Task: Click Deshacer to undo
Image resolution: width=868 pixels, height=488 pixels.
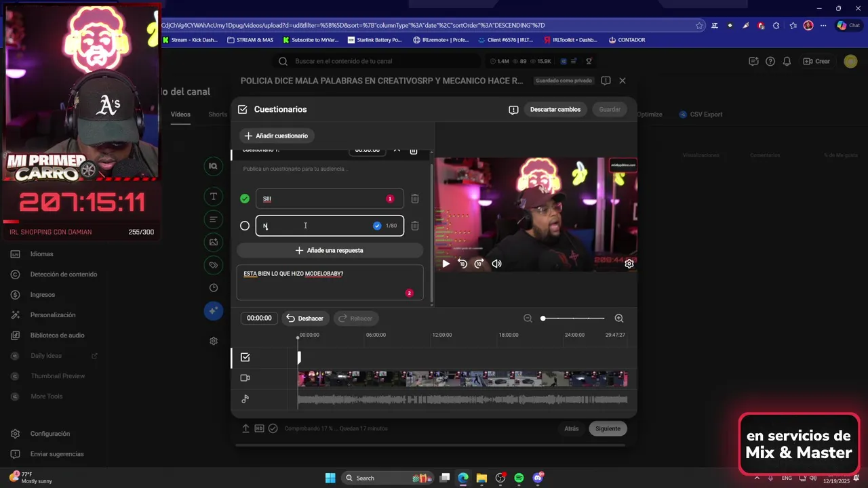Action: coord(304,318)
